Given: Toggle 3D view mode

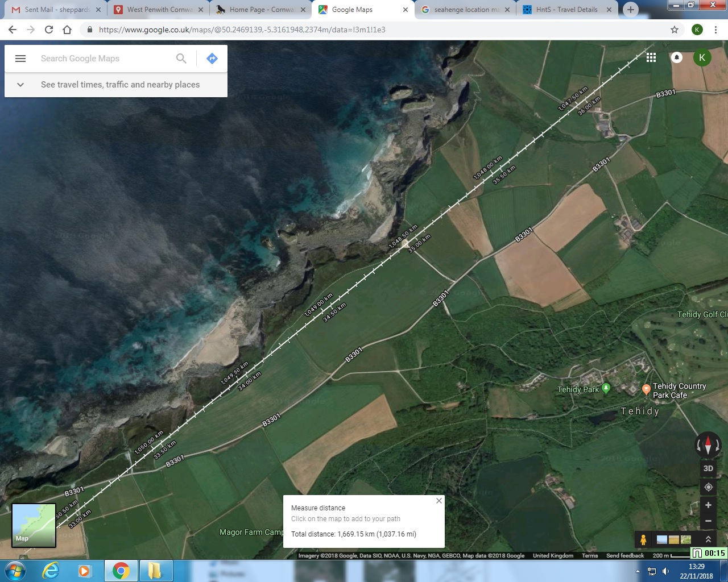Looking at the screenshot, I should (x=708, y=468).
